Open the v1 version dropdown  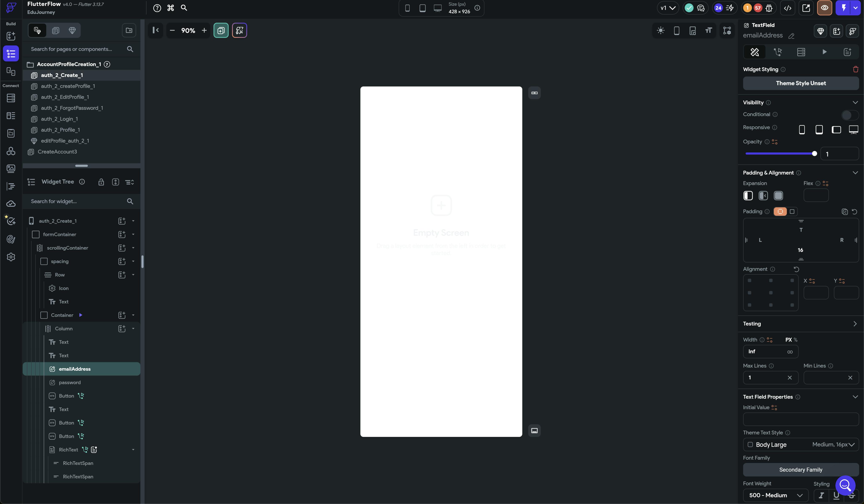[668, 8]
